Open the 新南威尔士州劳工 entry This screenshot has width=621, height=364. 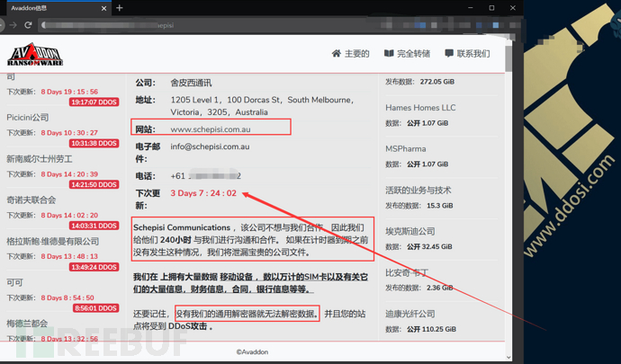40,159
